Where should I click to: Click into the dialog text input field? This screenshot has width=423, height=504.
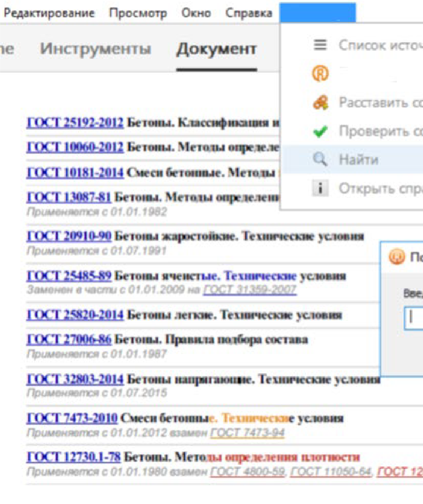click(414, 318)
